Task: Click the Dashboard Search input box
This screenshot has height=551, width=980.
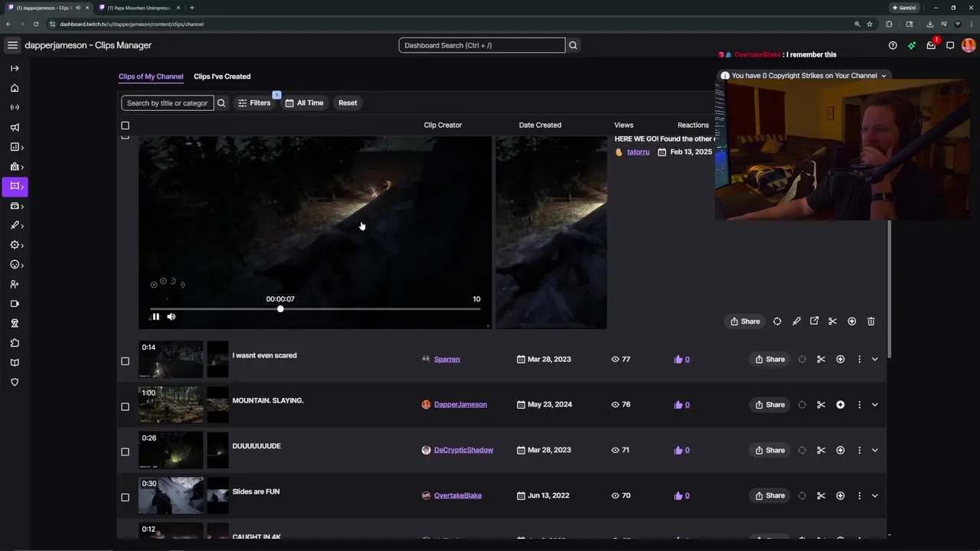Action: 482,45
